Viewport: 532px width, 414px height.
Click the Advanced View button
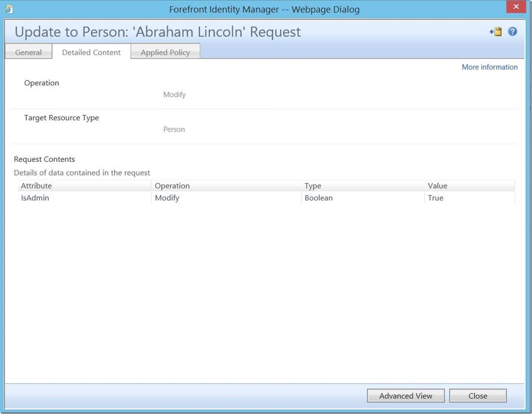(406, 396)
